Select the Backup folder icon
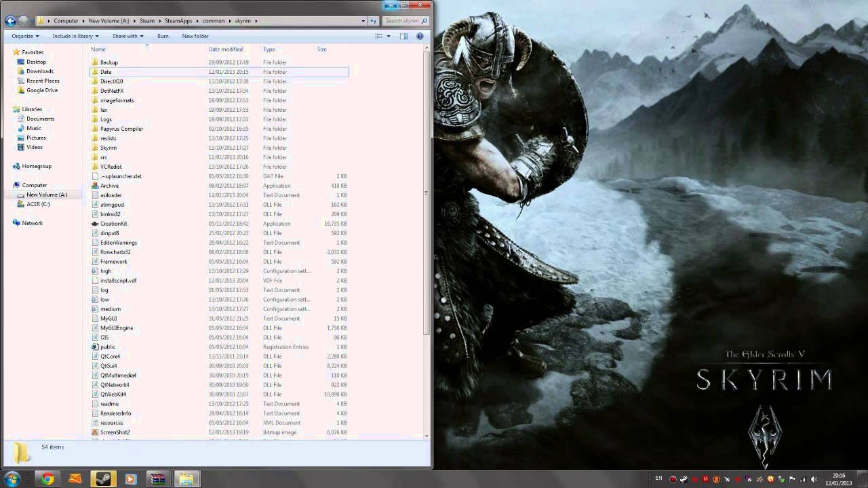Screen dimensions: 868x488 95,62
